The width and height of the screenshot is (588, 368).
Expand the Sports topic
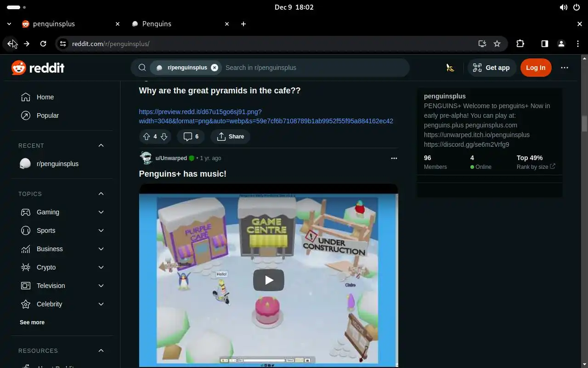pyautogui.click(x=101, y=230)
